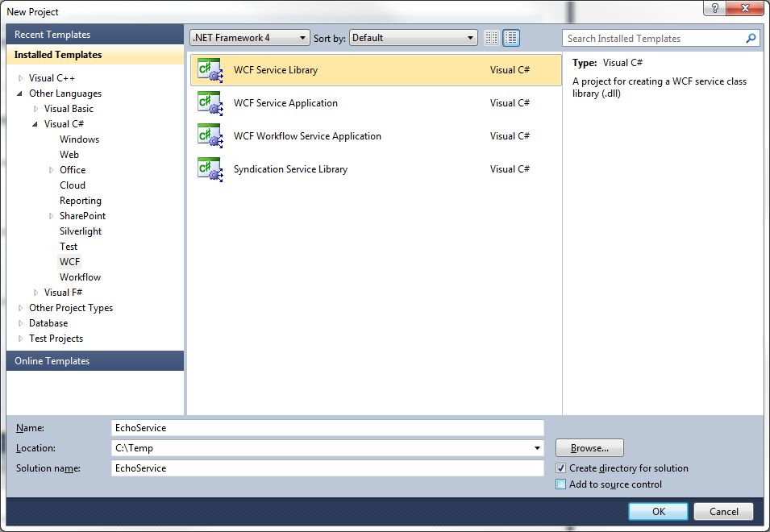The width and height of the screenshot is (770, 532).
Task: Click the WCF Service Application template icon
Action: [210, 103]
